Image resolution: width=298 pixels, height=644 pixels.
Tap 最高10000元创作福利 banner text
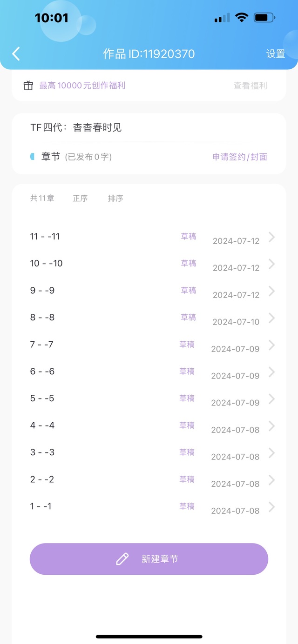click(82, 86)
